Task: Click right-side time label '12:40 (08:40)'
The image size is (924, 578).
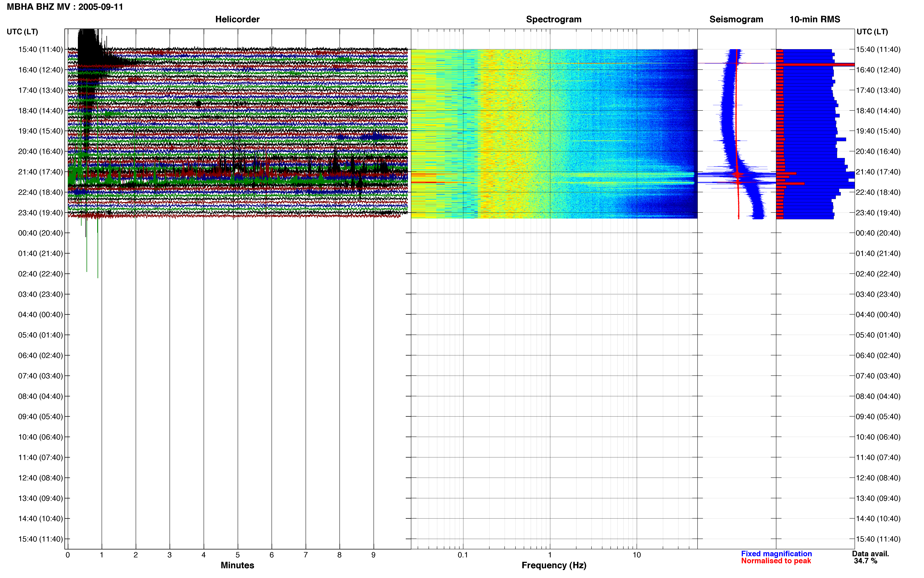Action: tap(878, 478)
